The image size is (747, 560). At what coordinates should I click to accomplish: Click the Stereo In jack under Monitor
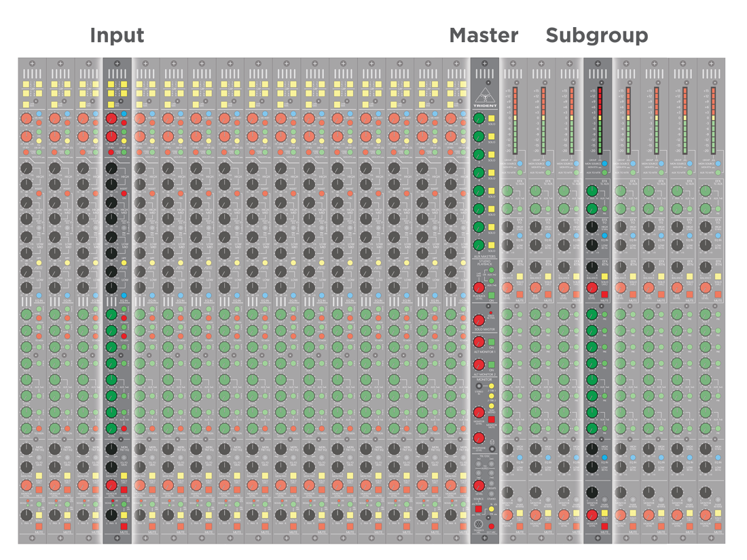(x=479, y=386)
